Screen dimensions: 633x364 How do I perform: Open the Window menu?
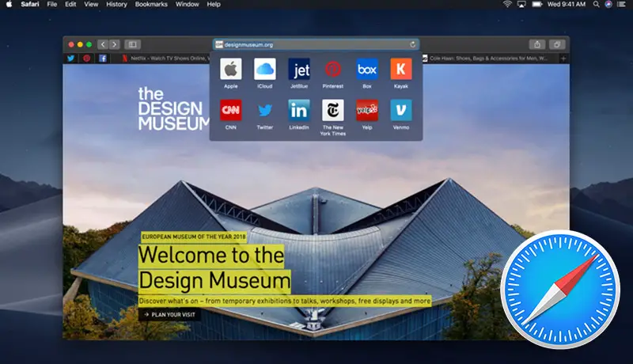[x=188, y=5]
